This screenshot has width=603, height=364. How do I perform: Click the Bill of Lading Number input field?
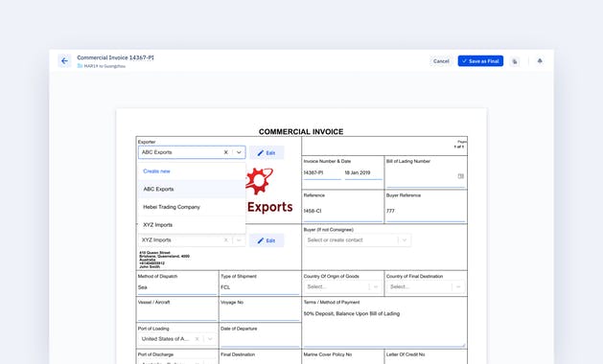click(426, 176)
